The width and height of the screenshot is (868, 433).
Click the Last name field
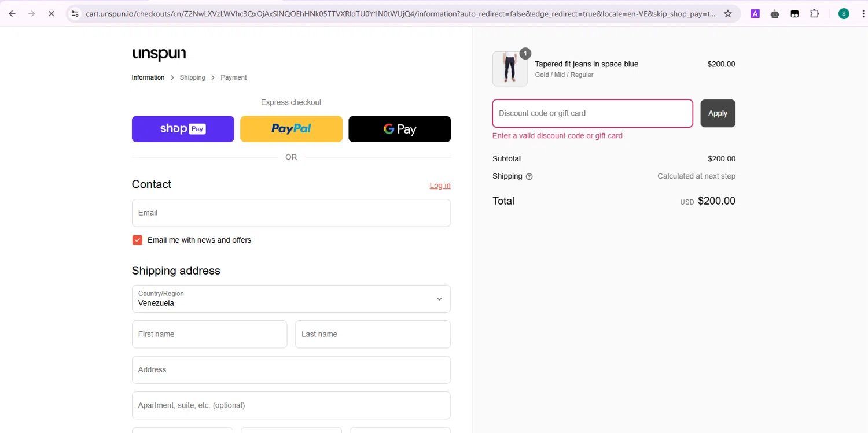[x=373, y=334]
